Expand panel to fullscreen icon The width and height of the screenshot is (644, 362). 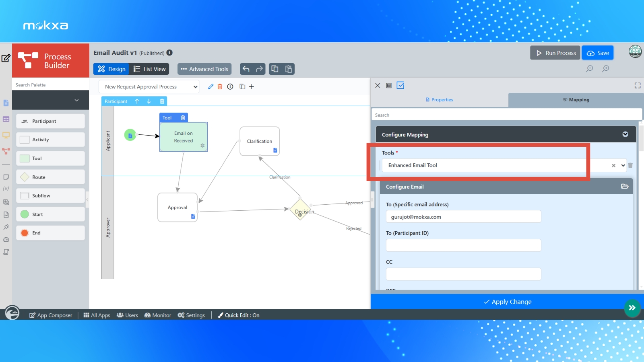[x=638, y=85]
